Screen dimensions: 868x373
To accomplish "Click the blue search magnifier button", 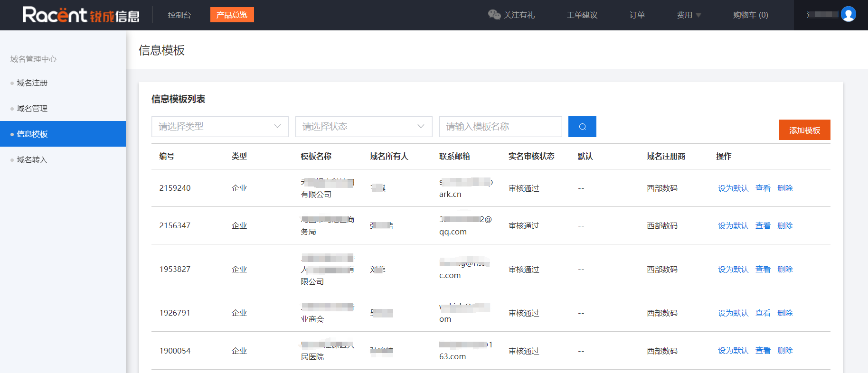I will coord(582,127).
